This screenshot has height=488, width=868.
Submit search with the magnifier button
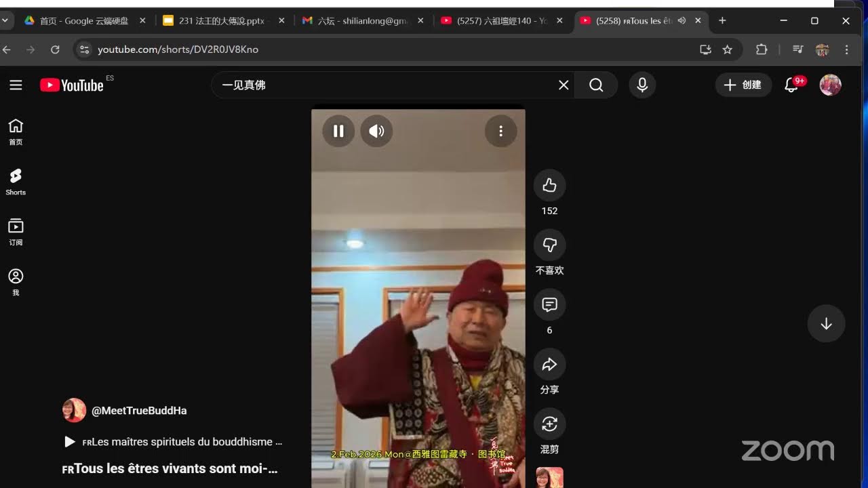coord(596,85)
